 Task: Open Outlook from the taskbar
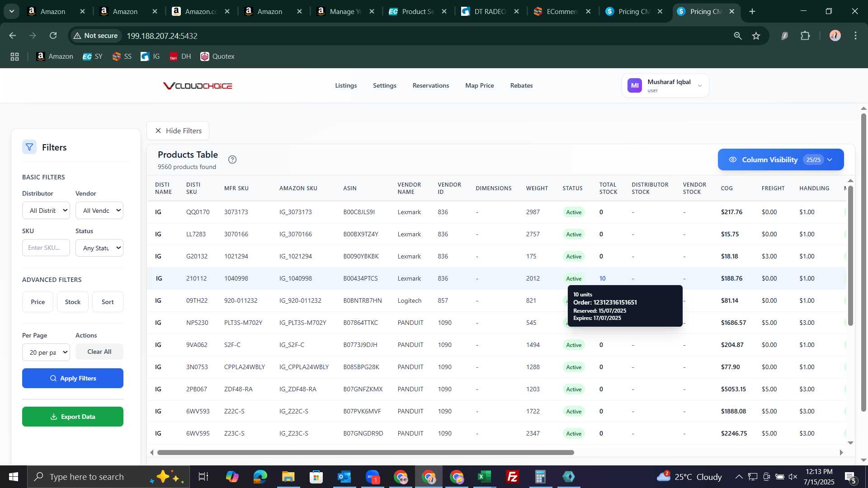tap(344, 477)
